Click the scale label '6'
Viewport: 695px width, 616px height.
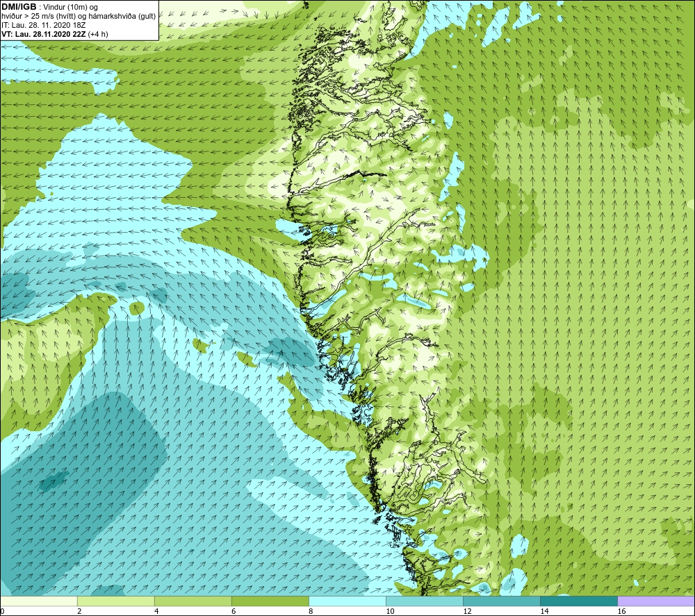pos(234,611)
